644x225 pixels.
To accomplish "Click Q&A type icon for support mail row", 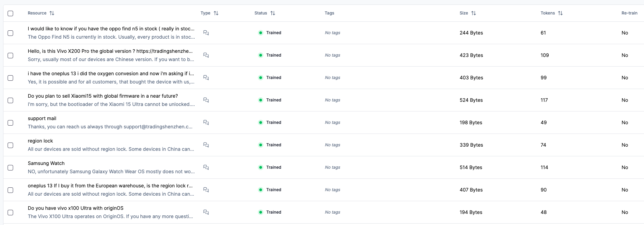I will 206,123.
